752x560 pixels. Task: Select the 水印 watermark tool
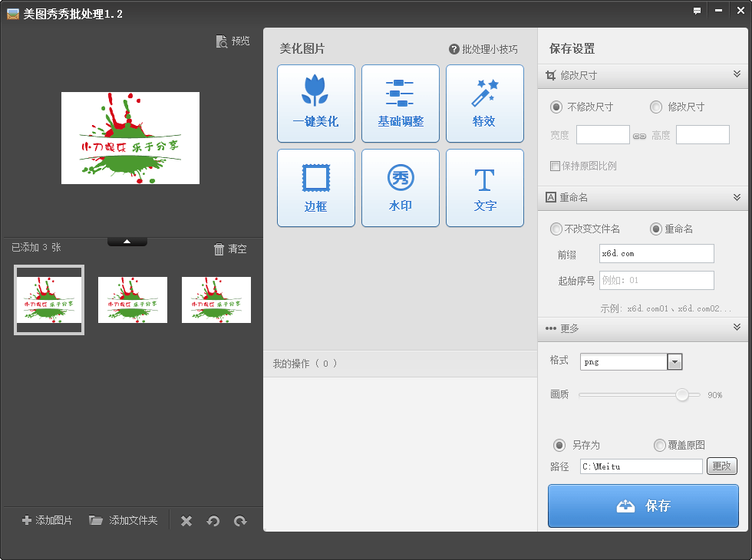tap(400, 187)
